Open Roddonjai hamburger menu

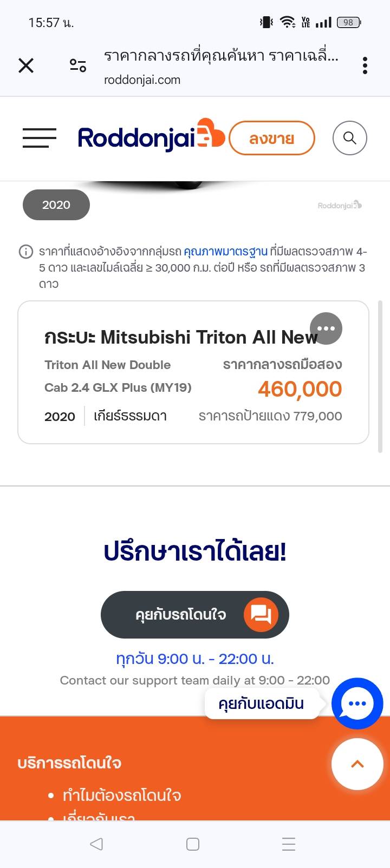[40, 138]
